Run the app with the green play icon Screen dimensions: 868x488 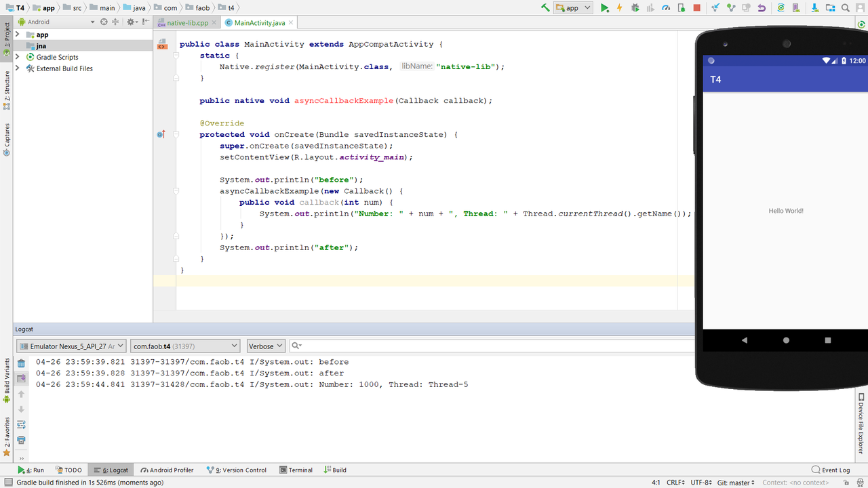tap(604, 8)
